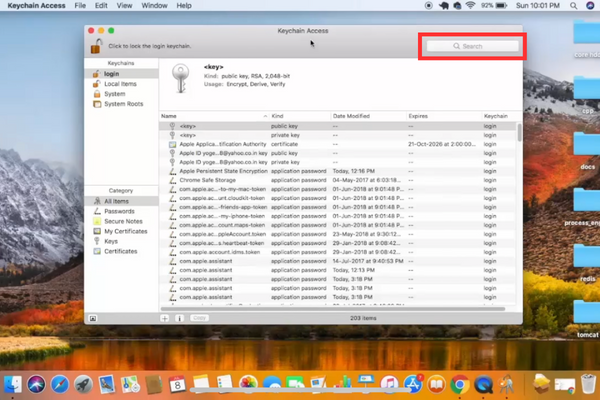Screen dimensions: 600x400
Task: Open the App Store icon with badge
Action: 413,384
